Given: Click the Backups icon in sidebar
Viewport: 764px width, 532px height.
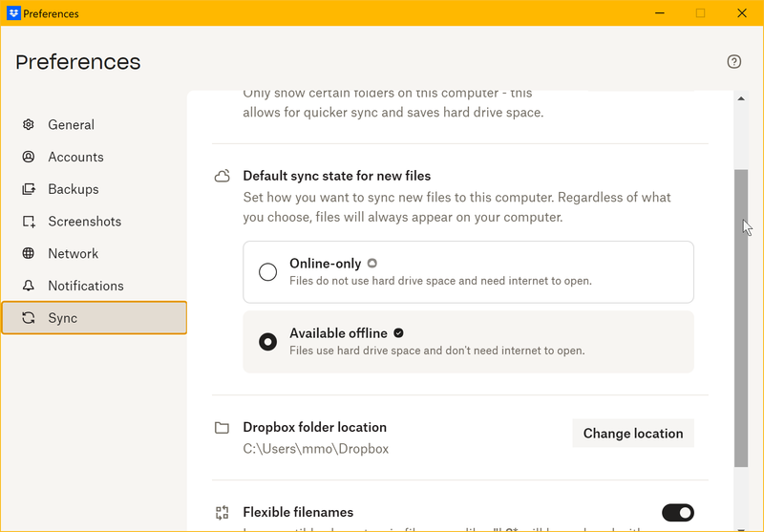Looking at the screenshot, I should (29, 189).
